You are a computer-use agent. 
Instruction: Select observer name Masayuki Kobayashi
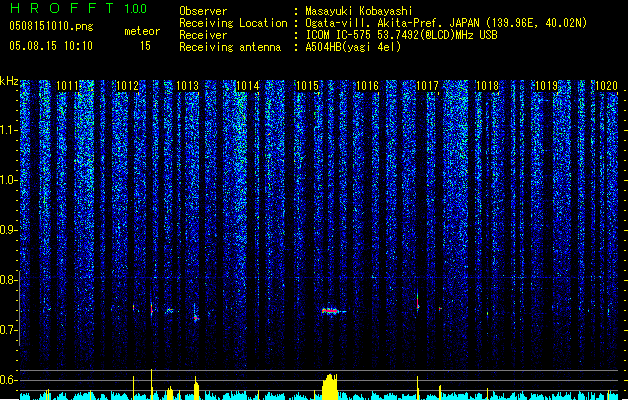click(359, 11)
